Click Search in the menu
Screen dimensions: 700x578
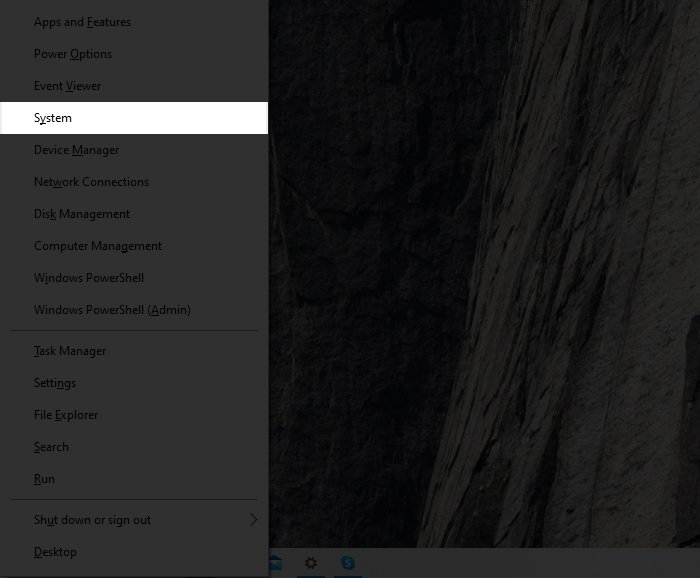pos(51,447)
